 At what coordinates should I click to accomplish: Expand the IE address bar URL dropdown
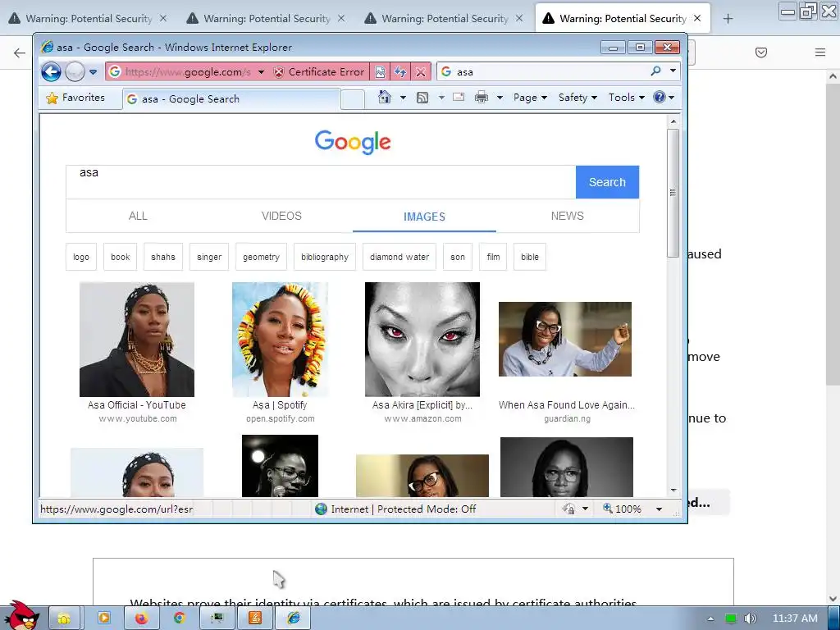coord(261,72)
